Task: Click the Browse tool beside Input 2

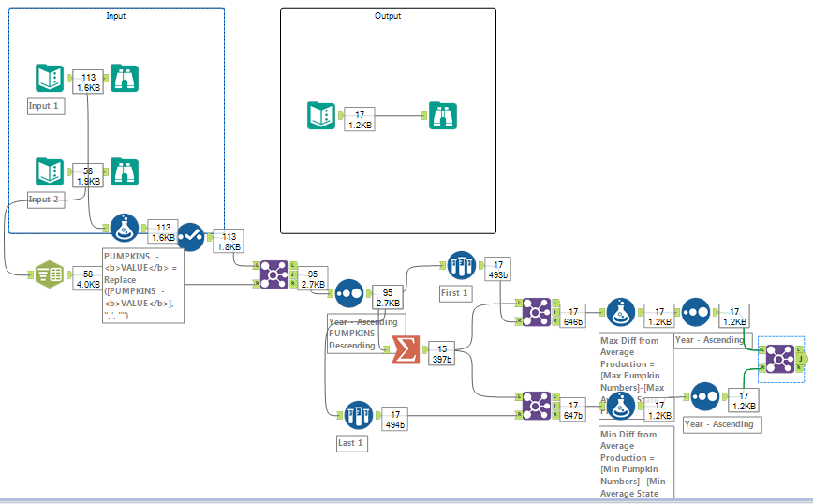Action: tap(125, 171)
